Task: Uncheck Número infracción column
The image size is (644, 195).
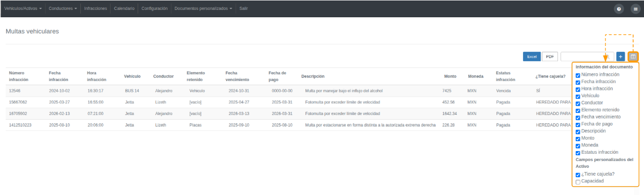Action: (x=578, y=75)
